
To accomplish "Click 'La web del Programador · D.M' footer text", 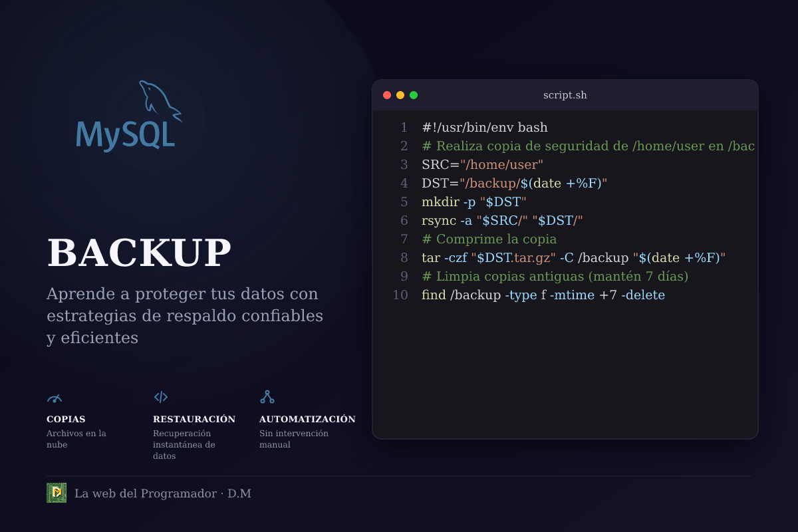I will [x=163, y=493].
